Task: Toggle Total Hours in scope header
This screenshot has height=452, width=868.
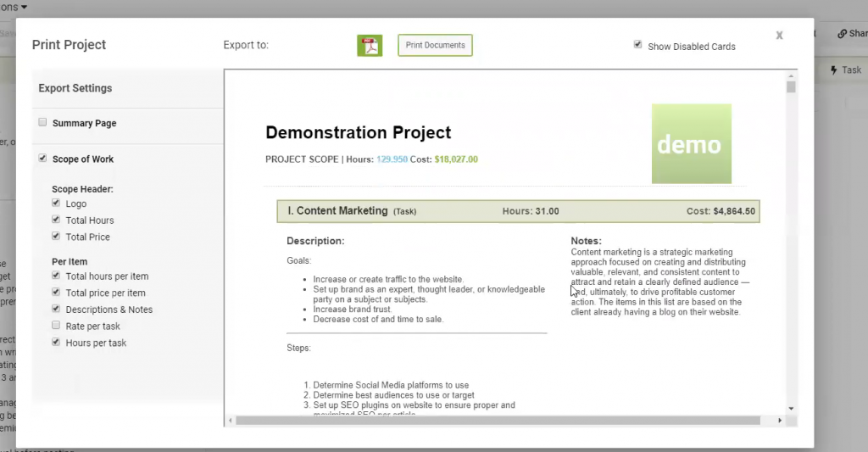Action: (x=56, y=220)
